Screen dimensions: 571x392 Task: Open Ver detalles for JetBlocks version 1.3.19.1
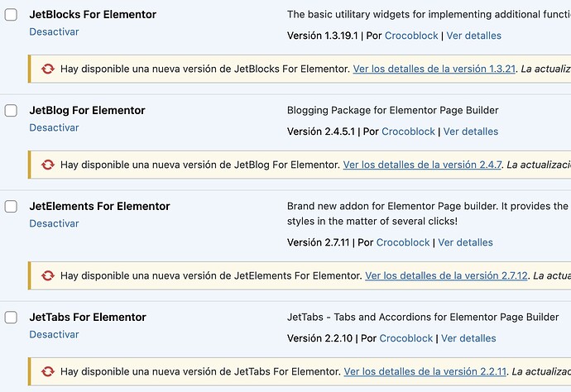474,36
